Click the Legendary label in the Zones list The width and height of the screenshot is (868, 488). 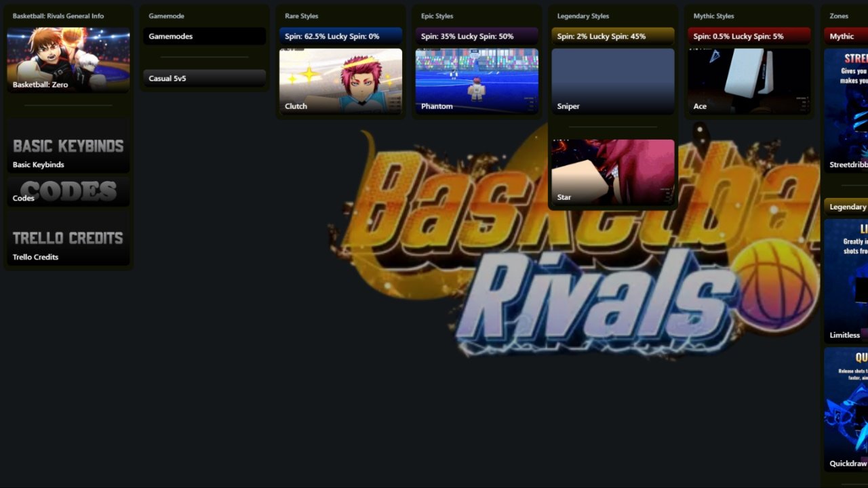(x=846, y=207)
